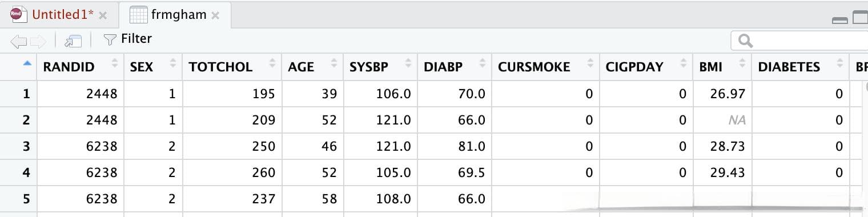Maximize the source pane
868x217 pixels.
coord(861,18)
